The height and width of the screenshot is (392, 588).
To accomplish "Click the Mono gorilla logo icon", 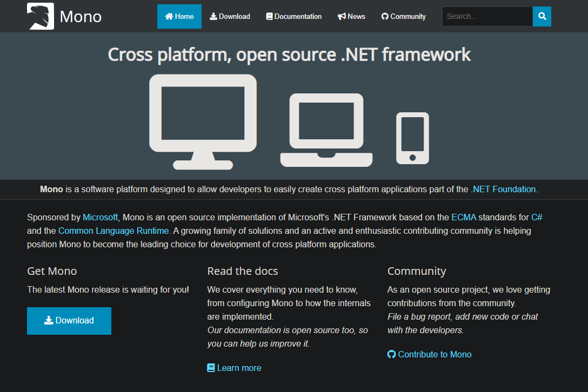I will [41, 16].
